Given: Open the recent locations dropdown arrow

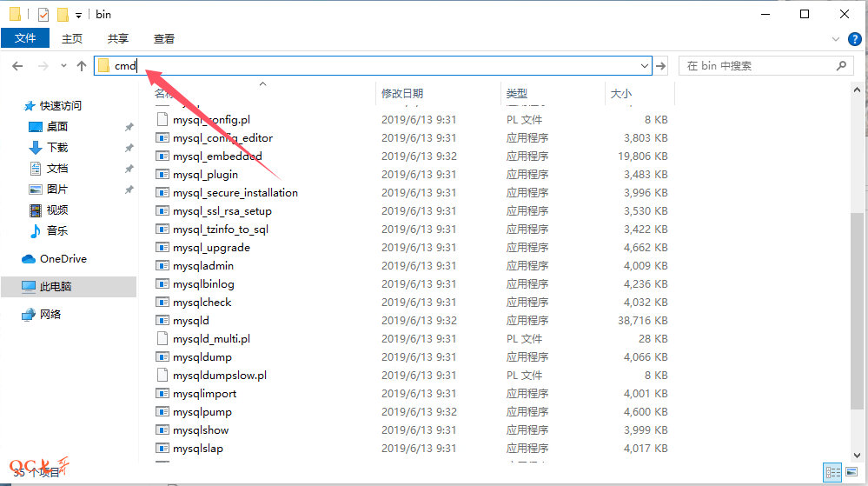Looking at the screenshot, I should [x=63, y=66].
